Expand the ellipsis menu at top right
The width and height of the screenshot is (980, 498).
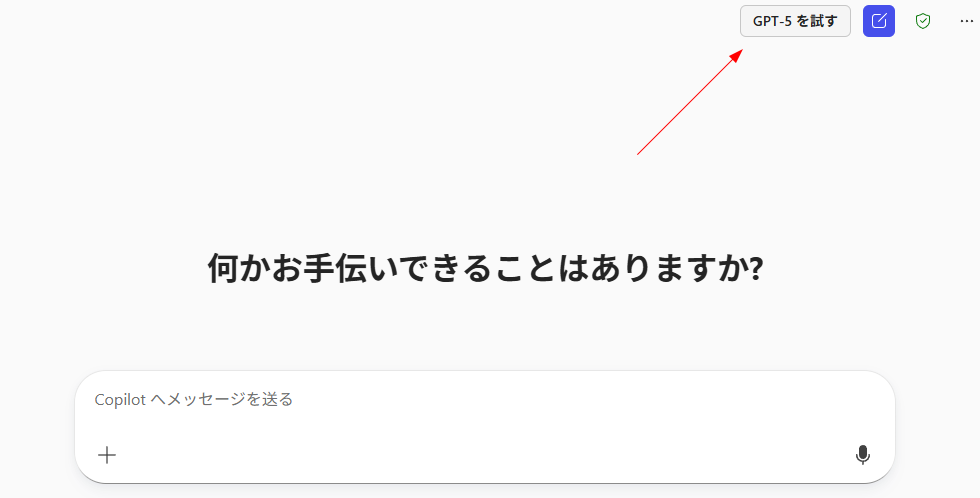click(x=966, y=21)
